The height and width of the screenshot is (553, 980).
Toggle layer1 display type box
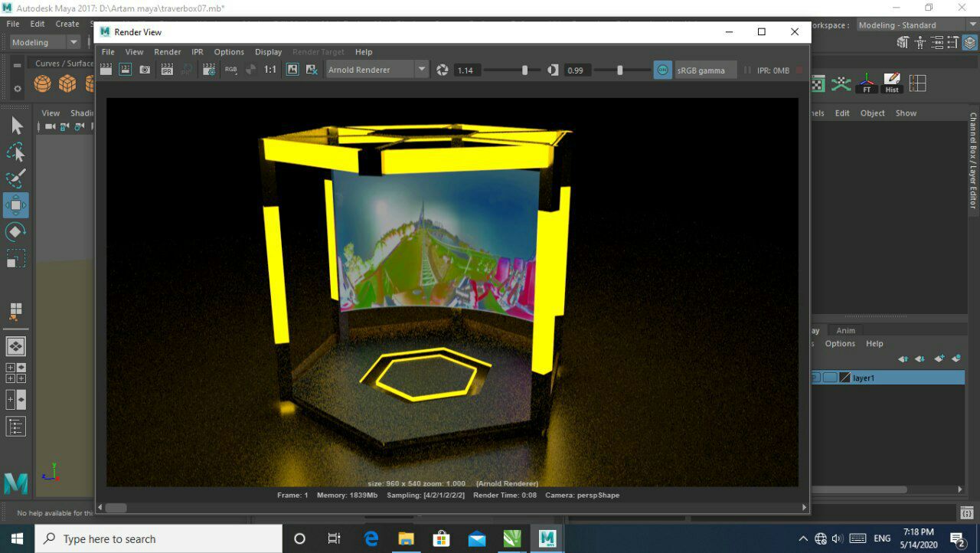(x=830, y=378)
